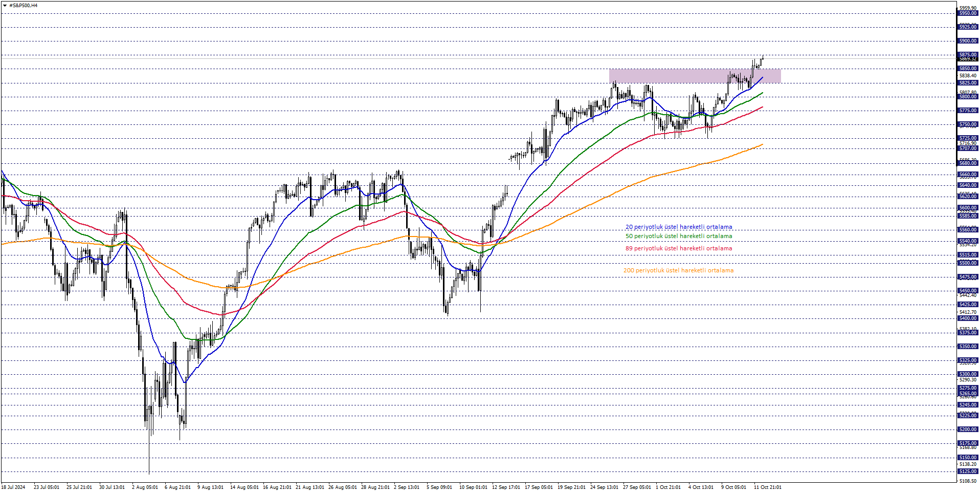Click the 23 Jul 05:01 time label
This screenshot has height=493, width=980.
(x=47, y=487)
